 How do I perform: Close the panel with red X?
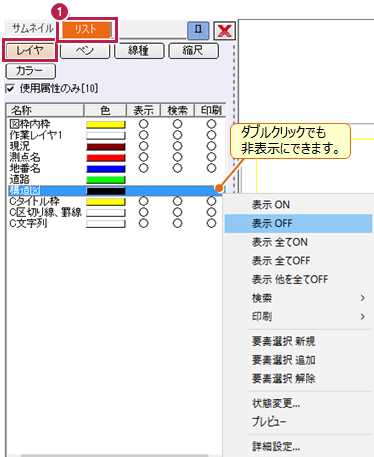coord(224,31)
